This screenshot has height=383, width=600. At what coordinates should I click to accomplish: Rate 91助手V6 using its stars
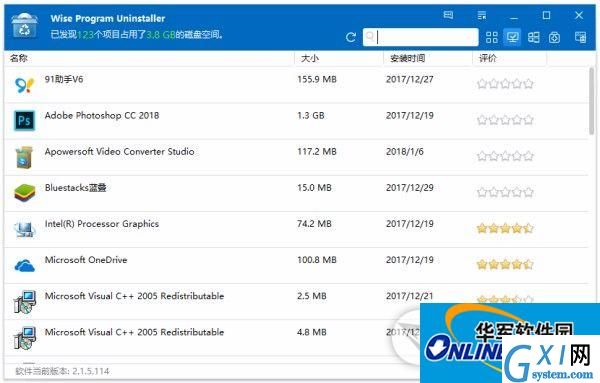tap(505, 83)
